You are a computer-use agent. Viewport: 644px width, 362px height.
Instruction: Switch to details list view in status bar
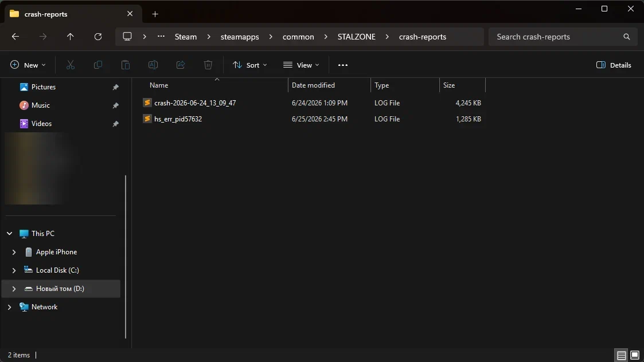tap(622, 355)
